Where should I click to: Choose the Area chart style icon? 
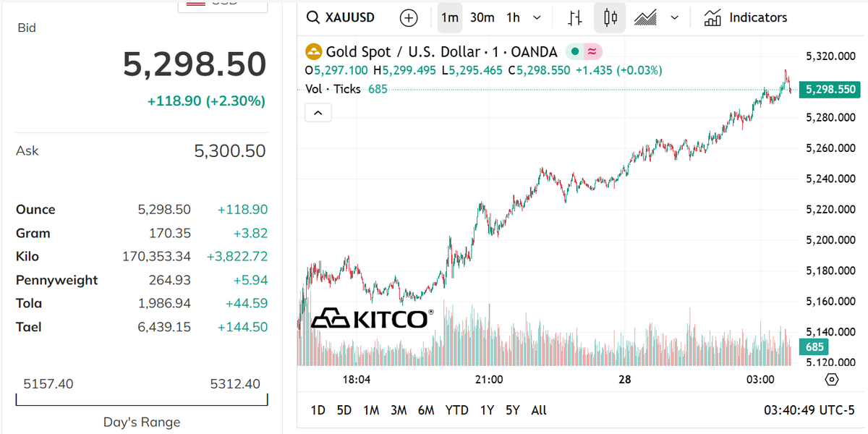click(645, 17)
